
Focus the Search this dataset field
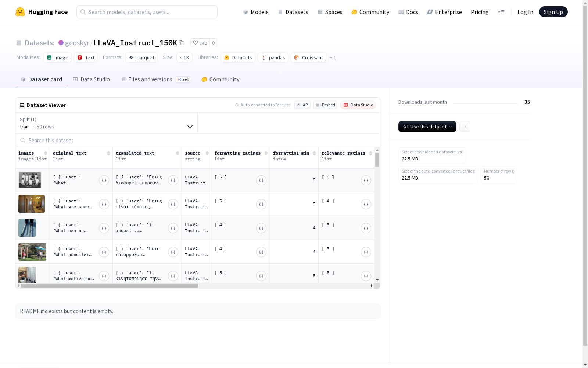198,140
